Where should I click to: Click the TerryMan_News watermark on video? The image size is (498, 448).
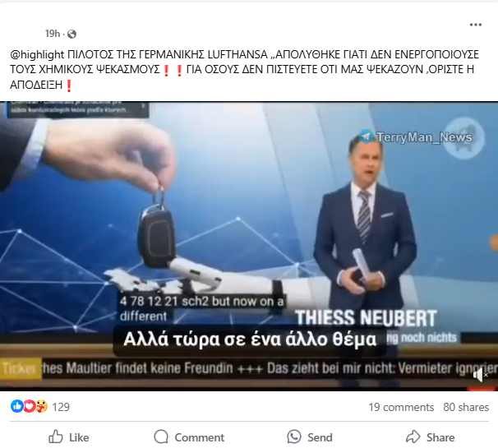(424, 137)
